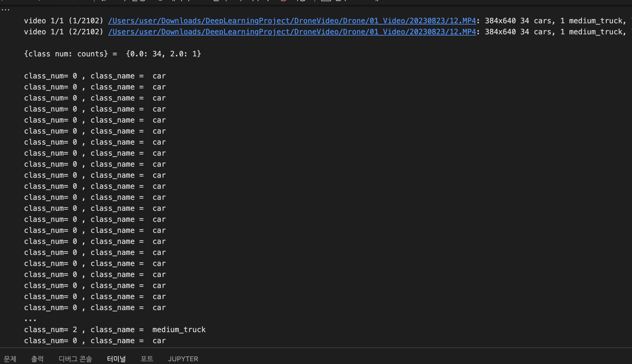Click the red record/stop circle icon in the top toolbar
632x364 pixels.
283,1
